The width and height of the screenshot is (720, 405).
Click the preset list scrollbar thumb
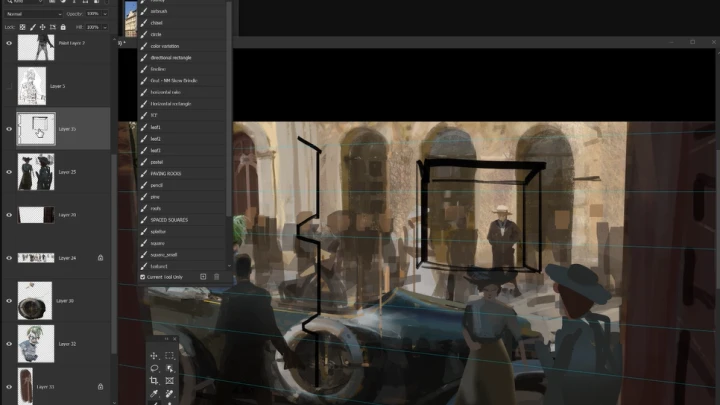pos(229,108)
